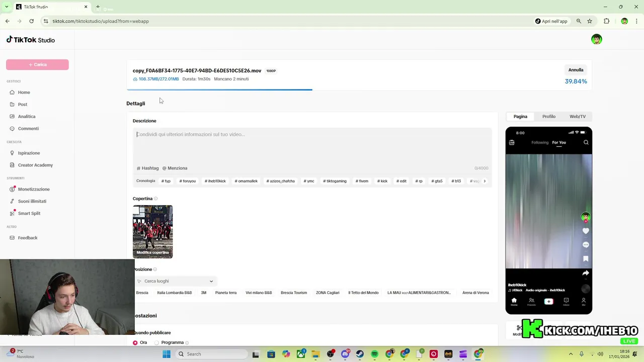This screenshot has width=644, height=362.
Task: Click the heart icon in phone preview
Action: coord(586,231)
